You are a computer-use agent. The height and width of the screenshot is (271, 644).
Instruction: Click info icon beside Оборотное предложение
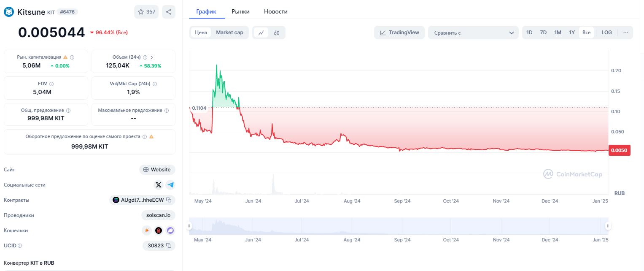(145, 137)
